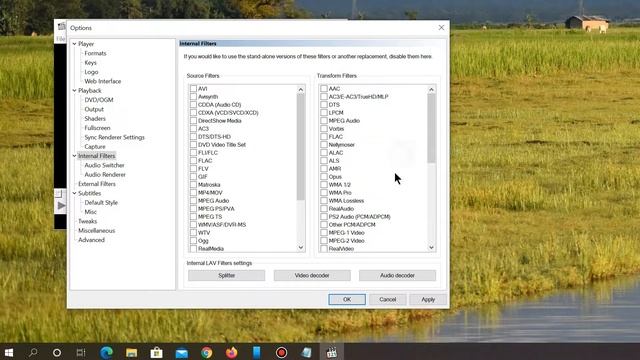Image resolution: width=640 pixels, height=360 pixels.
Task: Collapse the Player tree node
Action: tap(74, 44)
